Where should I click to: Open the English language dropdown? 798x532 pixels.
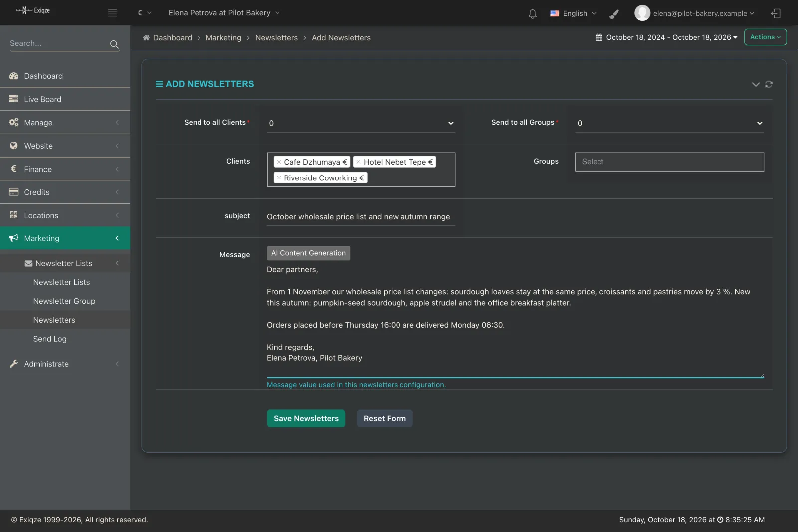[573, 13]
